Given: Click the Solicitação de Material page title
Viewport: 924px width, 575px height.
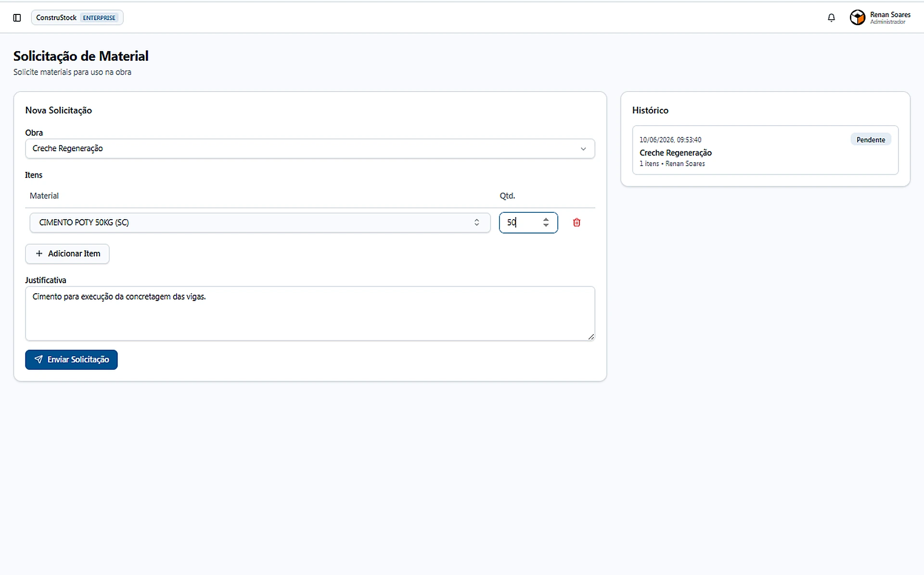Looking at the screenshot, I should coord(81,56).
